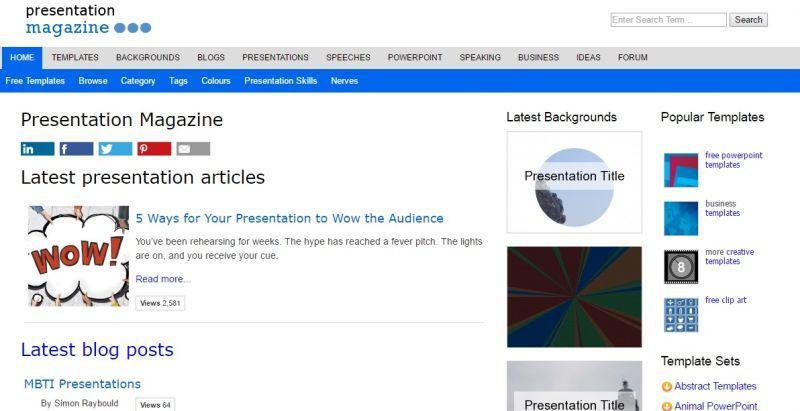Click the Search button
Image resolution: width=800 pixels, height=411 pixels.
[x=748, y=20]
